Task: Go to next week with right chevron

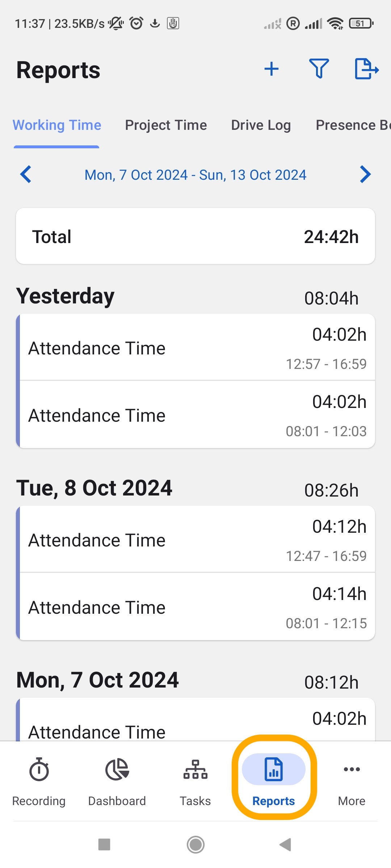Action: tap(365, 174)
